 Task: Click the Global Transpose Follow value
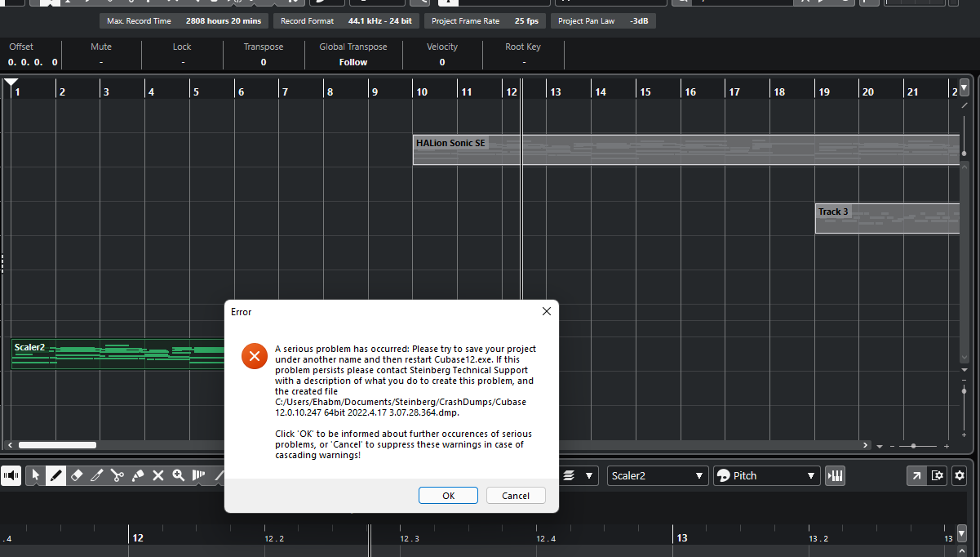point(353,62)
